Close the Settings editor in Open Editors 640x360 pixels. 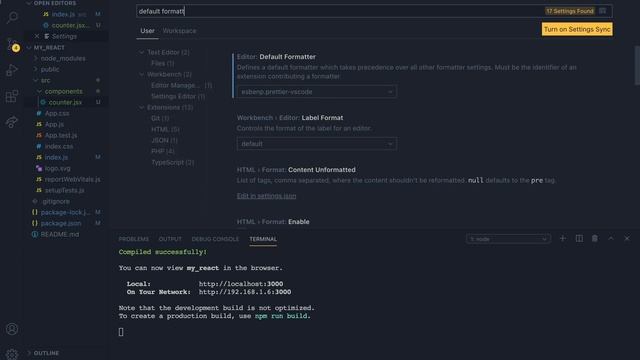click(x=37, y=36)
